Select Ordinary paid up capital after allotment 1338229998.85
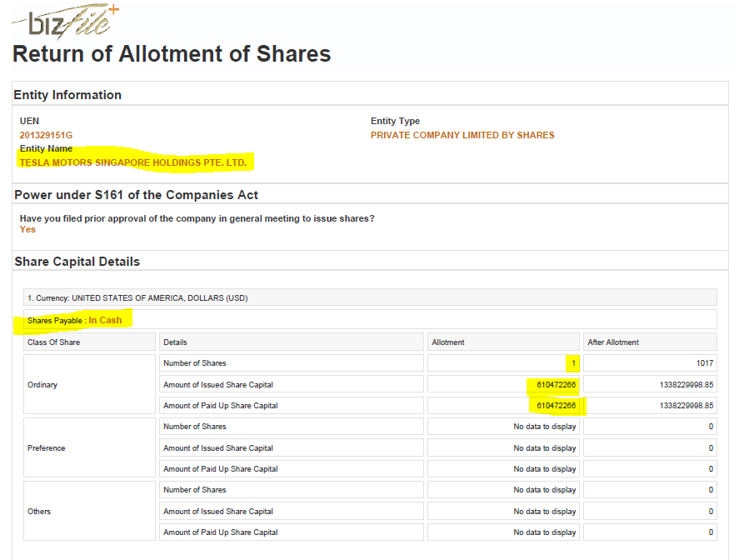744x560 pixels. point(687,405)
